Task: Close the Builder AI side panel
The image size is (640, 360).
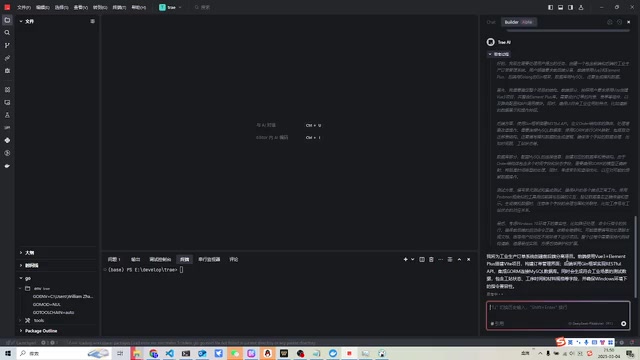Action: tap(629, 22)
